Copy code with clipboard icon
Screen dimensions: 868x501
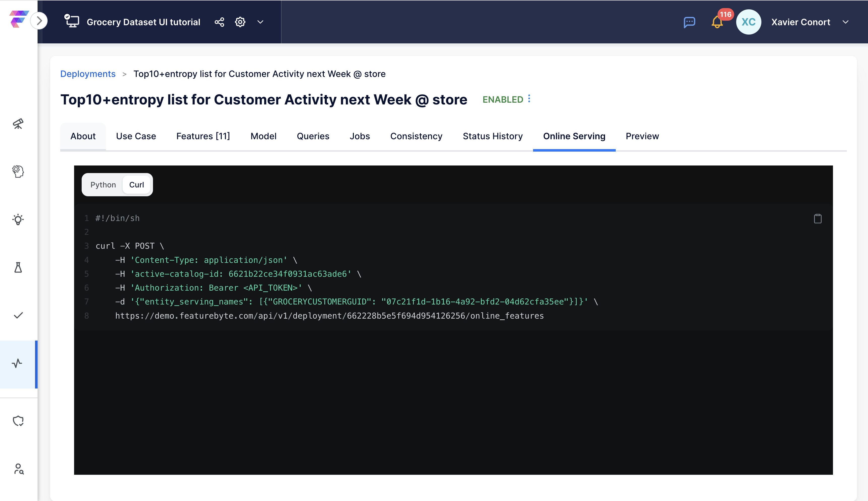tap(818, 218)
